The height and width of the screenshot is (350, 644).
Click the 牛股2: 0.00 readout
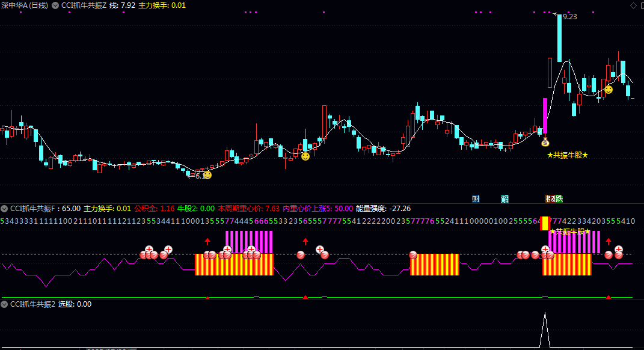(196, 209)
